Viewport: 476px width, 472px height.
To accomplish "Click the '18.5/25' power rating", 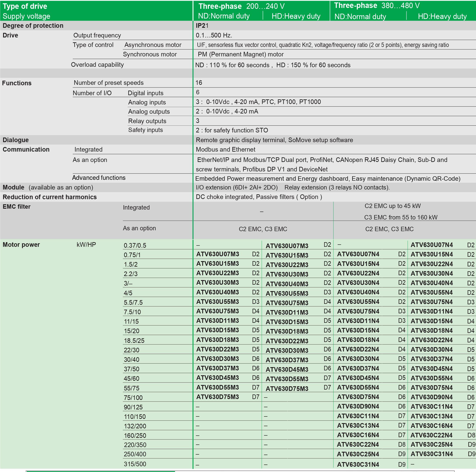I will pos(134,341).
